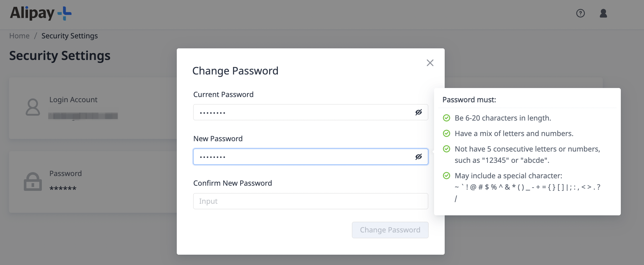
Task: Click the green checkmark beside length requirement
Action: (446, 118)
